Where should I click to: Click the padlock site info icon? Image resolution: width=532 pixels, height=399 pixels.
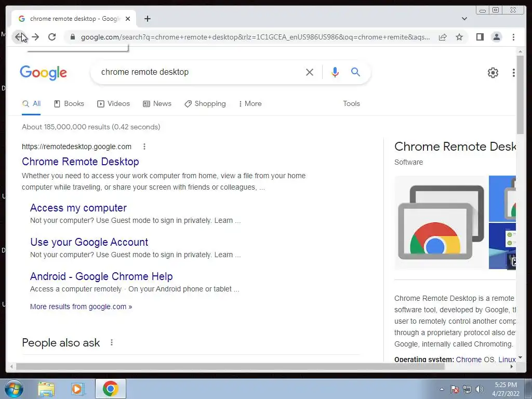[72, 37]
